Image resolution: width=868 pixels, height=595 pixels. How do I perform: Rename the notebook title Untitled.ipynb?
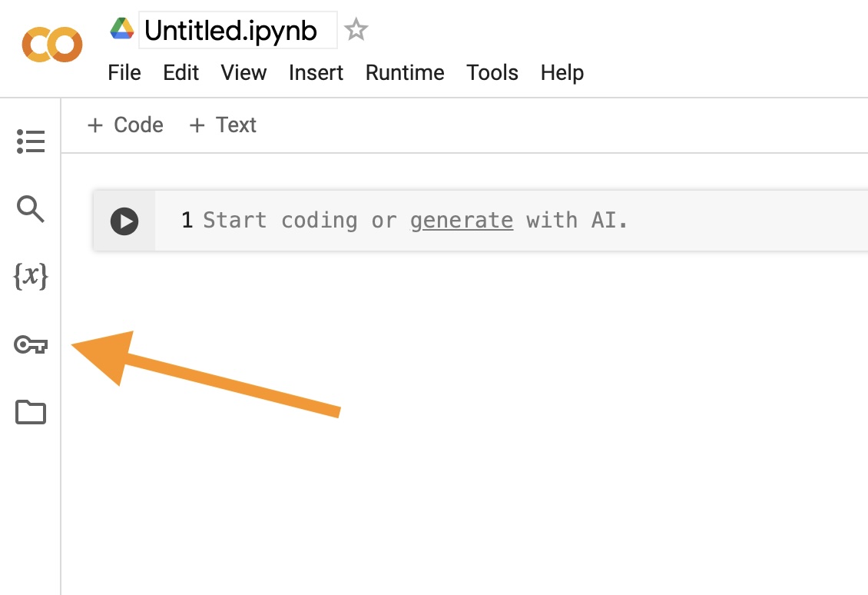click(x=238, y=30)
